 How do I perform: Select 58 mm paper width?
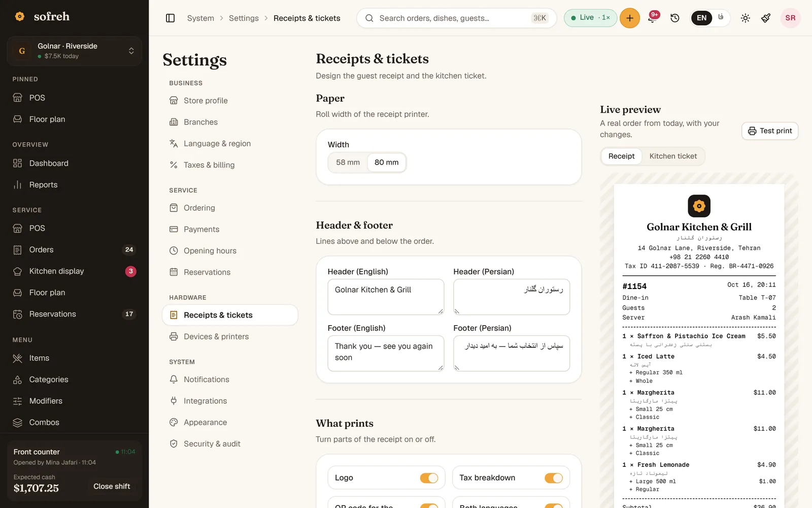[x=348, y=163]
